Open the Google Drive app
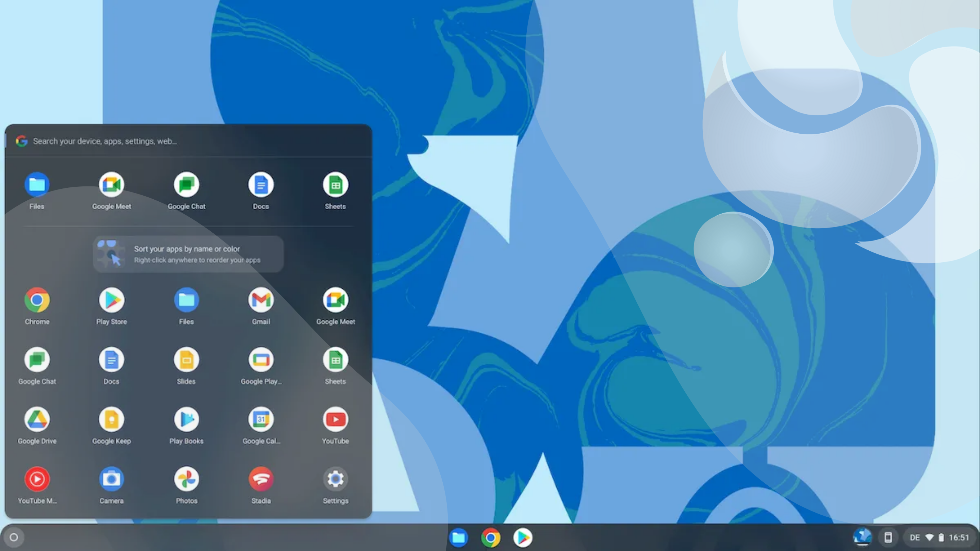This screenshot has height=551, width=980. click(37, 420)
